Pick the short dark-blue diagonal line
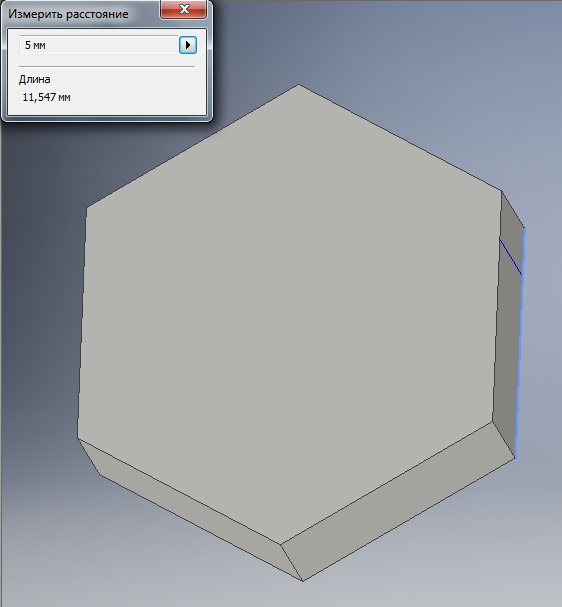 click(x=511, y=257)
